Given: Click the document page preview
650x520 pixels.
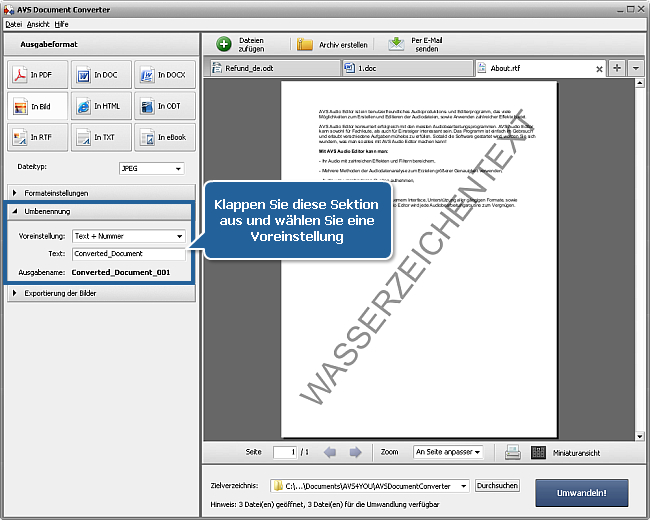Looking at the screenshot, I should pos(419,259).
